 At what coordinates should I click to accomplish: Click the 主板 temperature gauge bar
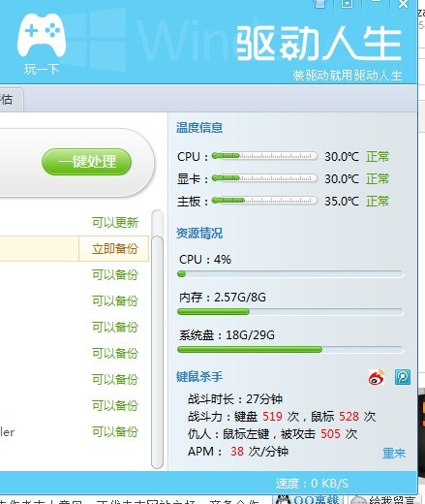click(264, 201)
